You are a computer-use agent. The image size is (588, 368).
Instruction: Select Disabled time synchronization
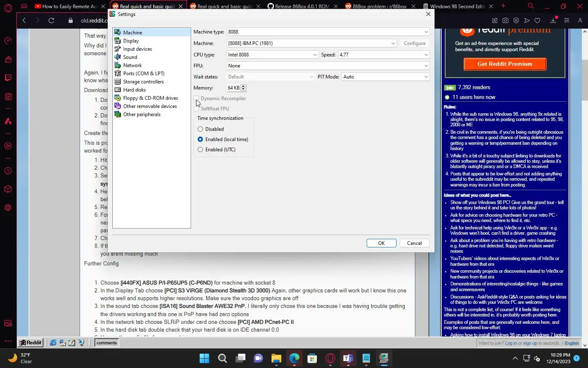point(200,129)
